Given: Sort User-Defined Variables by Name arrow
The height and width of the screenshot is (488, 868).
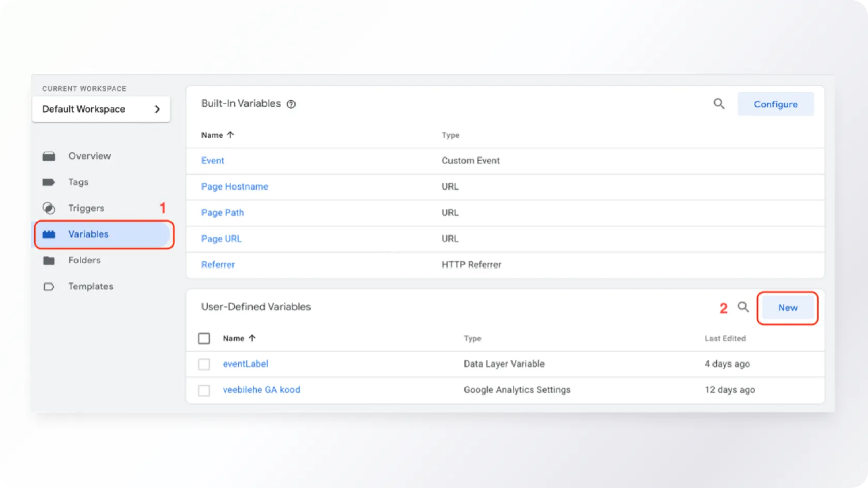Looking at the screenshot, I should [252, 338].
